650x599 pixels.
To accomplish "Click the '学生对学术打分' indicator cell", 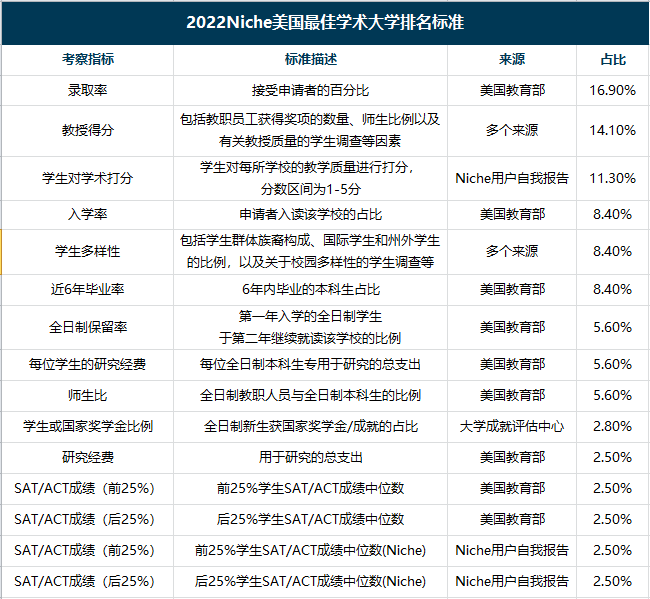I will [87, 178].
